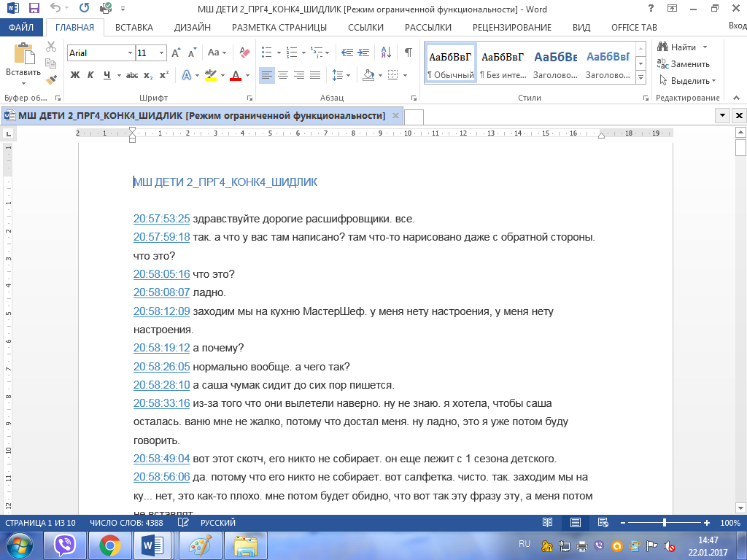Toggle show paragraph marks (¶)
Screen dimensions: 747x560
tap(409, 52)
